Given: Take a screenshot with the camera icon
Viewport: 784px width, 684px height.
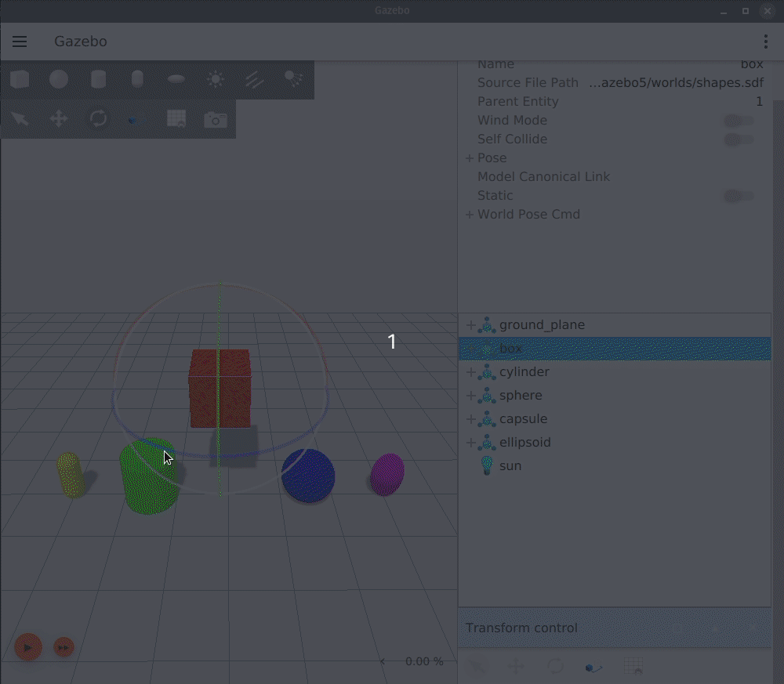Looking at the screenshot, I should tap(216, 119).
